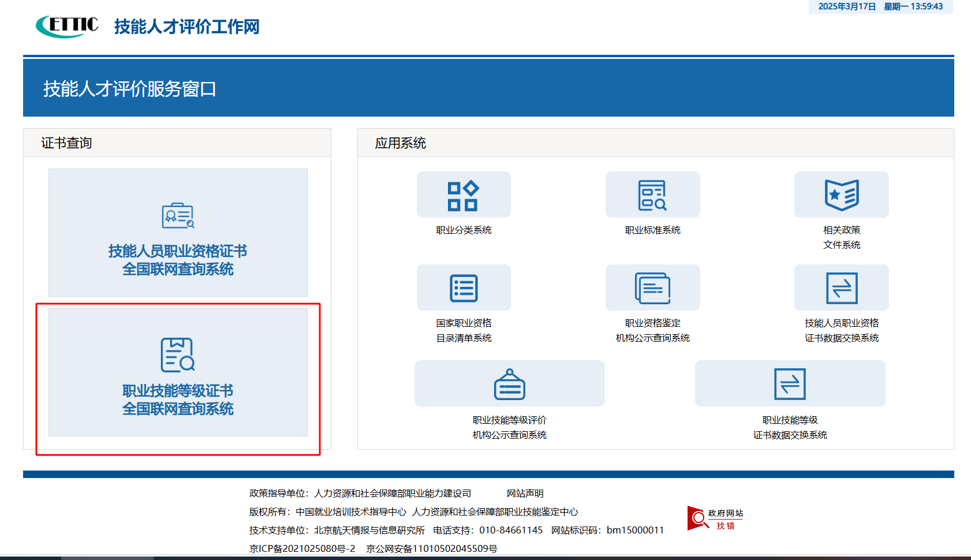Click the ETTIC logo in header
This screenshot has width=971, height=560.
pos(67,26)
